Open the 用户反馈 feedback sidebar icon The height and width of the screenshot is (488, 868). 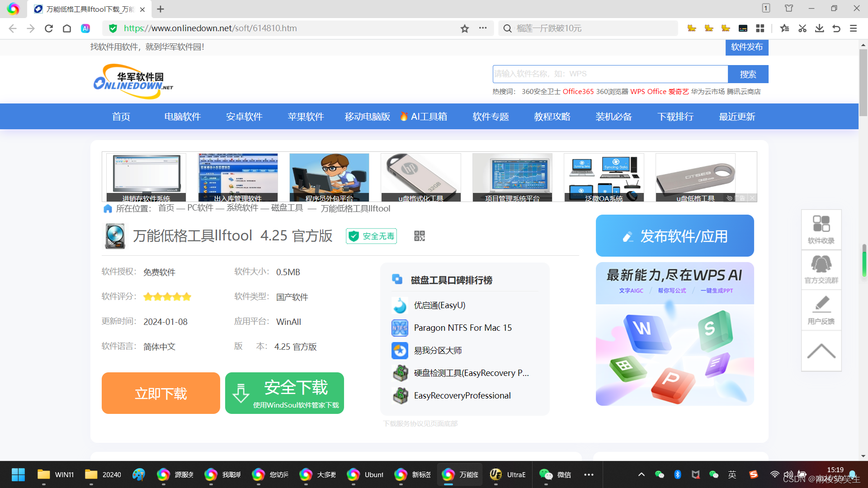click(x=821, y=310)
